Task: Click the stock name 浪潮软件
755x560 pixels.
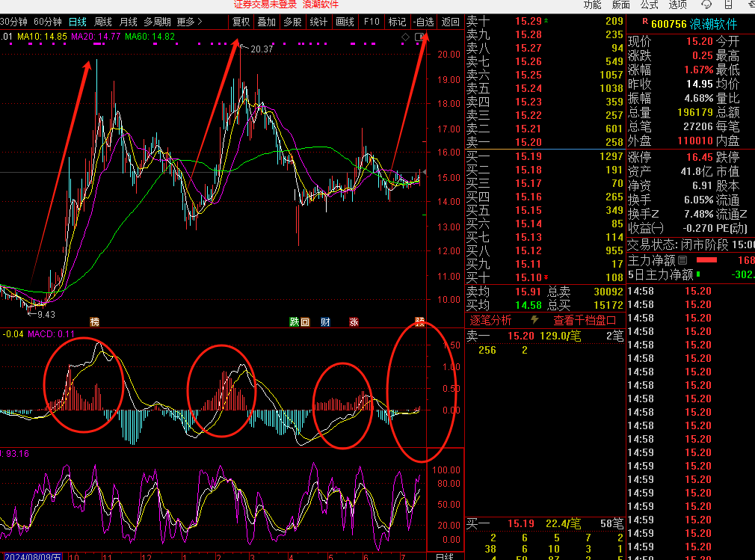Action: pyautogui.click(x=713, y=24)
